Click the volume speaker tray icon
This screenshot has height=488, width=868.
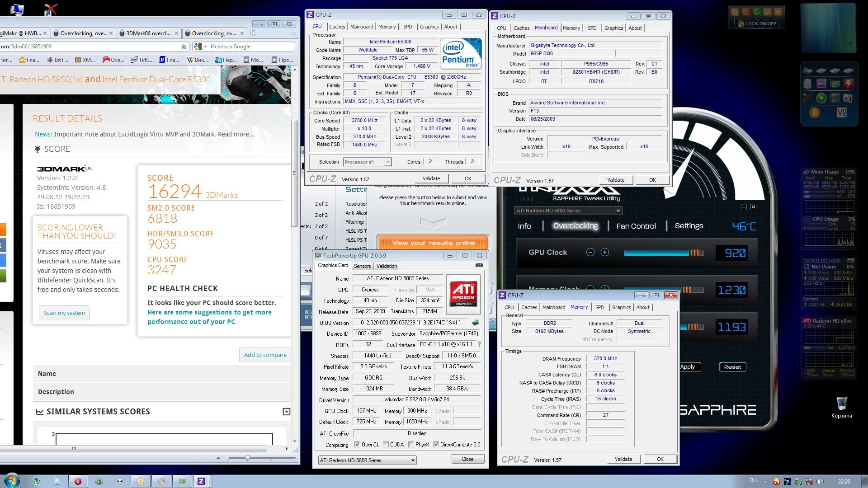pyautogui.click(x=821, y=481)
